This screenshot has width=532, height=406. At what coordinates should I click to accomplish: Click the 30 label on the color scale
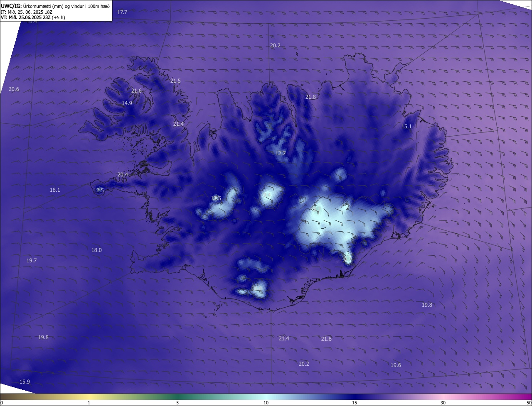click(x=443, y=403)
